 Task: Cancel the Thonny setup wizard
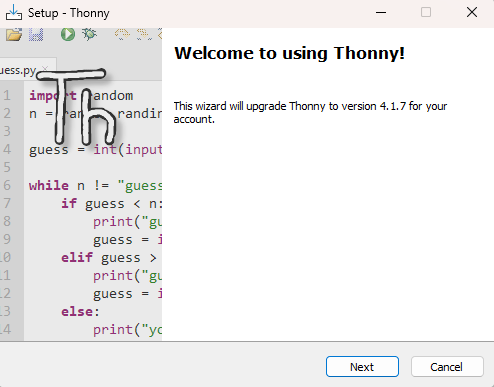pyautogui.click(x=447, y=367)
